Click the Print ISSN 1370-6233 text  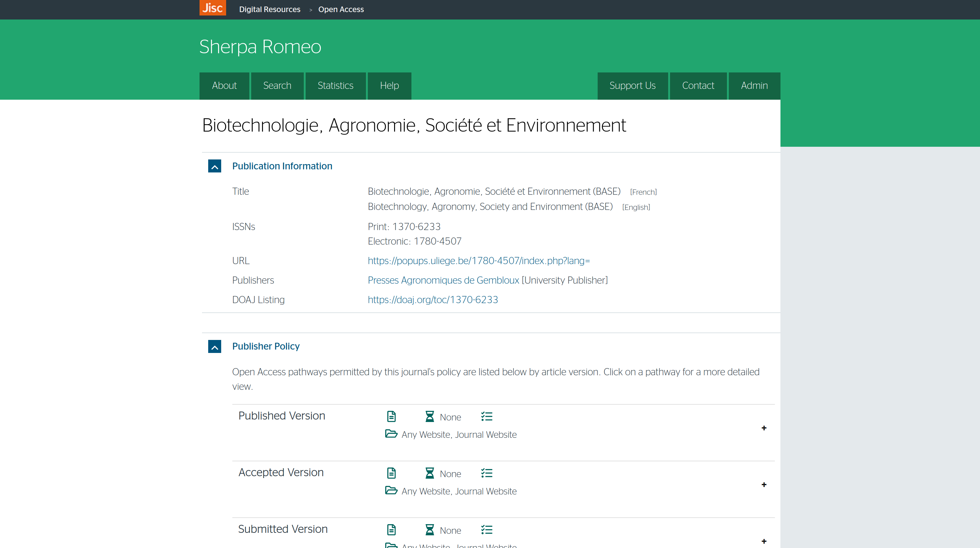click(404, 227)
